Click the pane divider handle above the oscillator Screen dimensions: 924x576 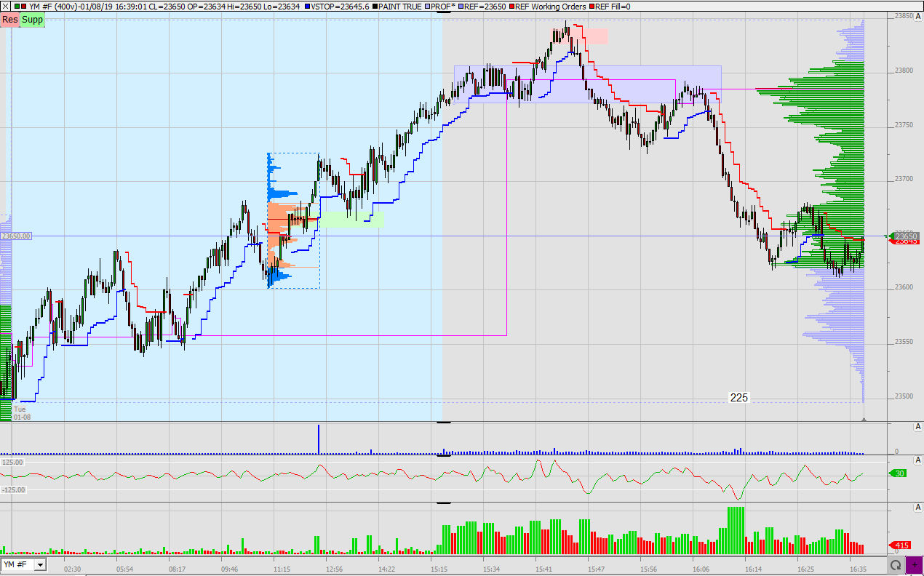[443, 455]
